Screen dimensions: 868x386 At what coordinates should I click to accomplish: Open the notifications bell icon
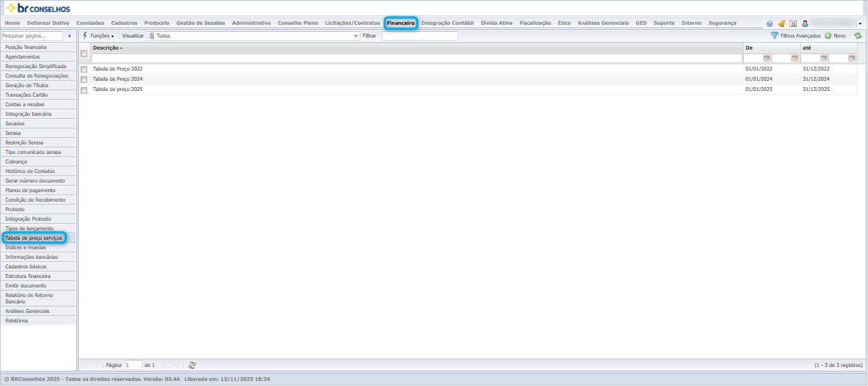pos(782,24)
